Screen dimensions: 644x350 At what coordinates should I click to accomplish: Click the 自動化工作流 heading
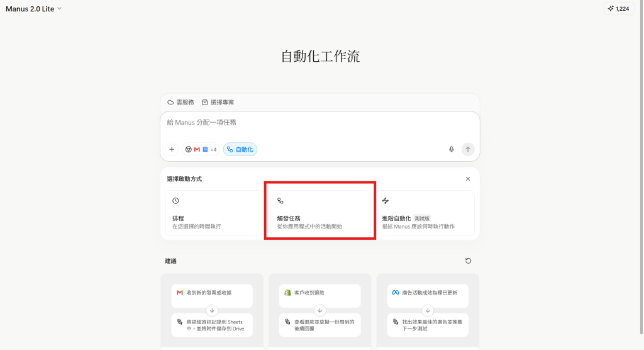click(320, 57)
